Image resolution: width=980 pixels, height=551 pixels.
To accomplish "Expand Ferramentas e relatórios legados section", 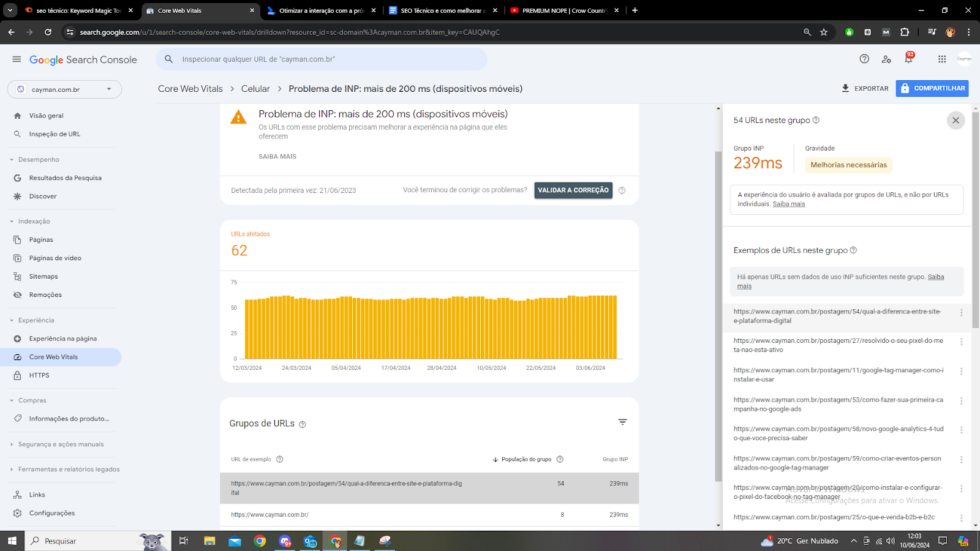I will 12,470.
